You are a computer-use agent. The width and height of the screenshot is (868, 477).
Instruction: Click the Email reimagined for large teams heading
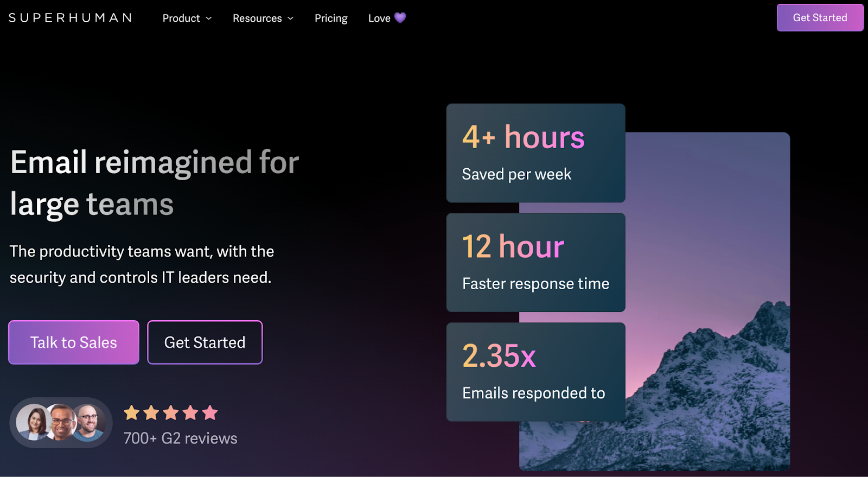(x=155, y=183)
